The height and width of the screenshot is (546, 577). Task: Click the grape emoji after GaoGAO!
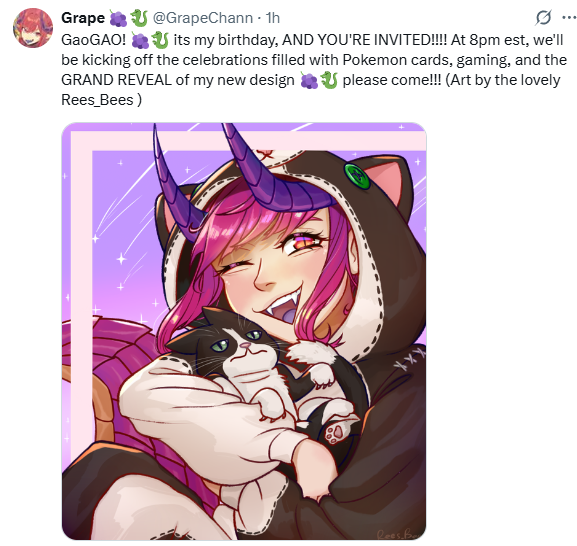[140, 40]
